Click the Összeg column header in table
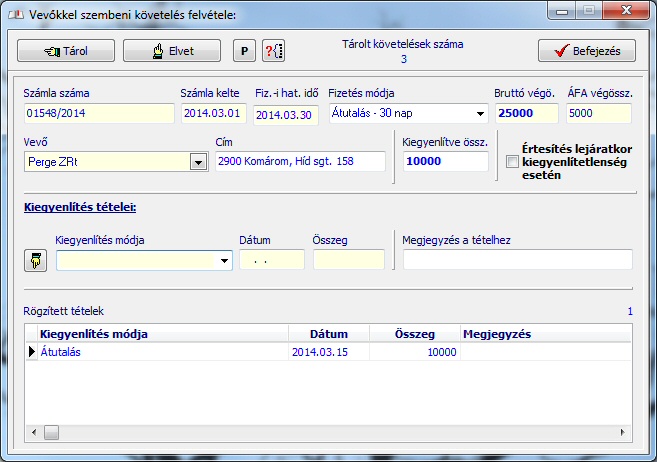The width and height of the screenshot is (657, 462). (415, 334)
